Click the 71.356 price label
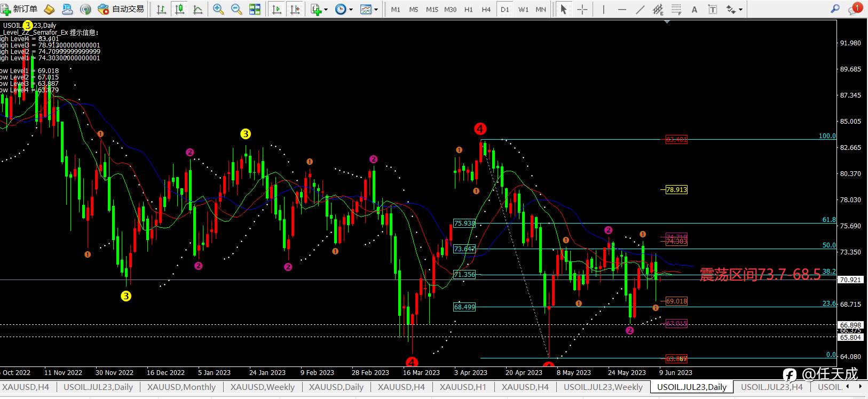This screenshot has height=399, width=868. point(464,275)
